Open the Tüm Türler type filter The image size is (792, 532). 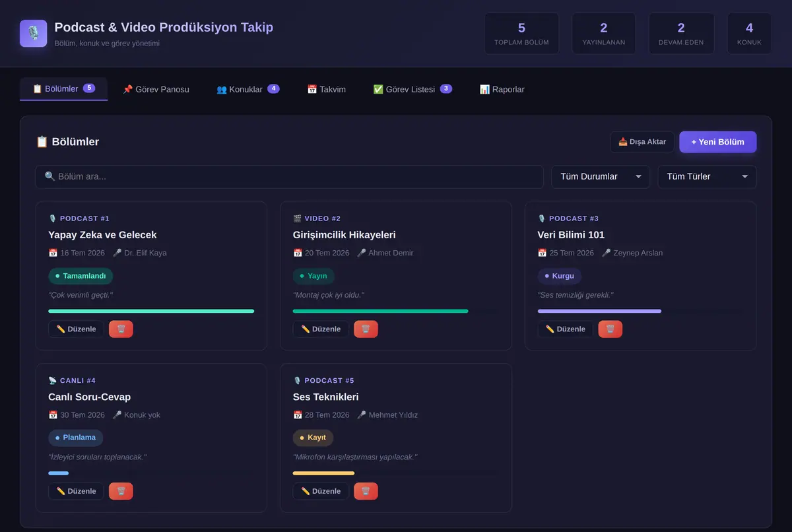707,177
